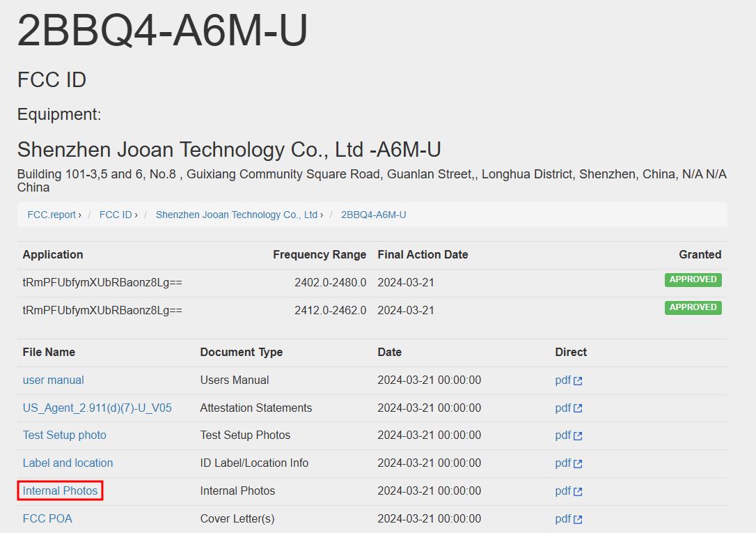Image resolution: width=756 pixels, height=533 pixels.
Task: Click the Direct column header
Action: pyautogui.click(x=571, y=352)
